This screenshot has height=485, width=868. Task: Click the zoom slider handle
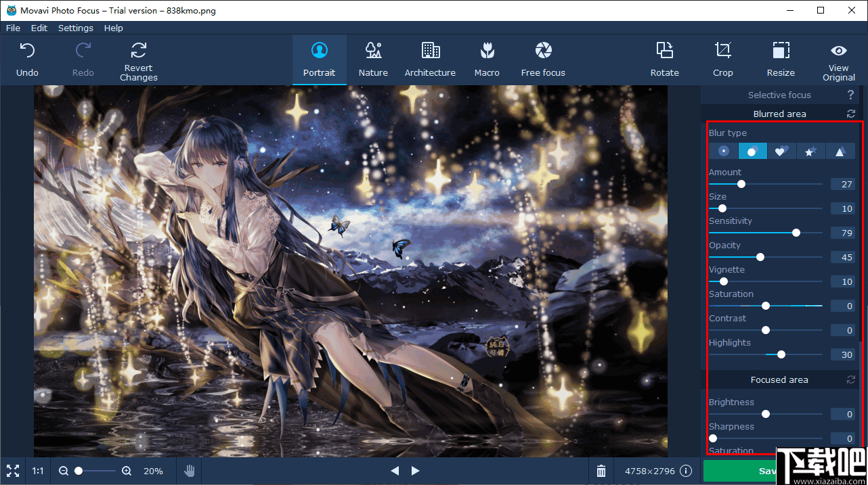(x=79, y=471)
